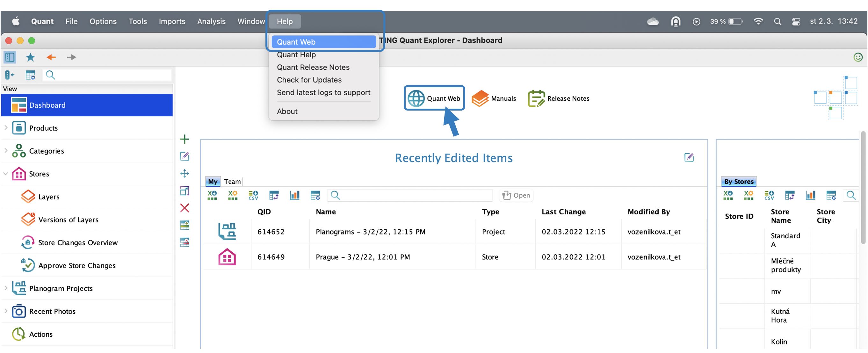Click green plus add widget icon
Viewport: 868px width, 353px height.
(184, 139)
